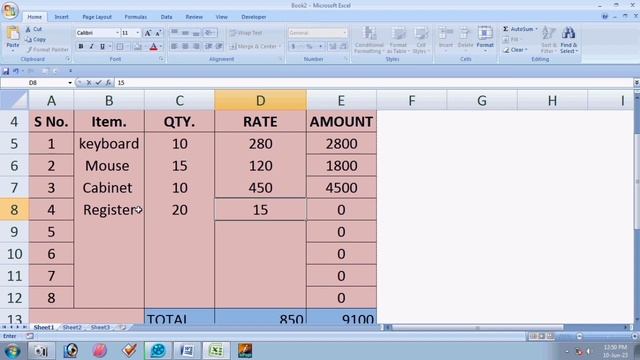Screen dimensions: 640x360
Task: Toggle Italic formatting
Action: (91, 47)
